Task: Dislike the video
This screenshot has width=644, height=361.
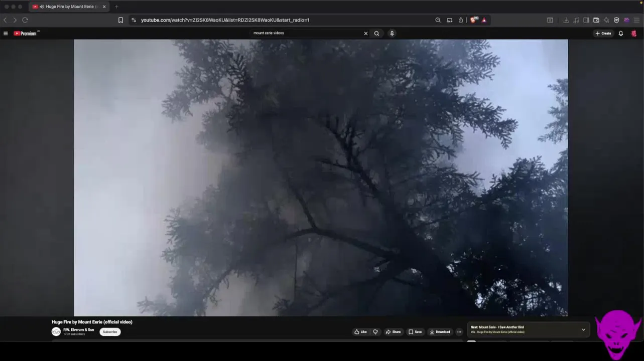Action: coord(375,332)
